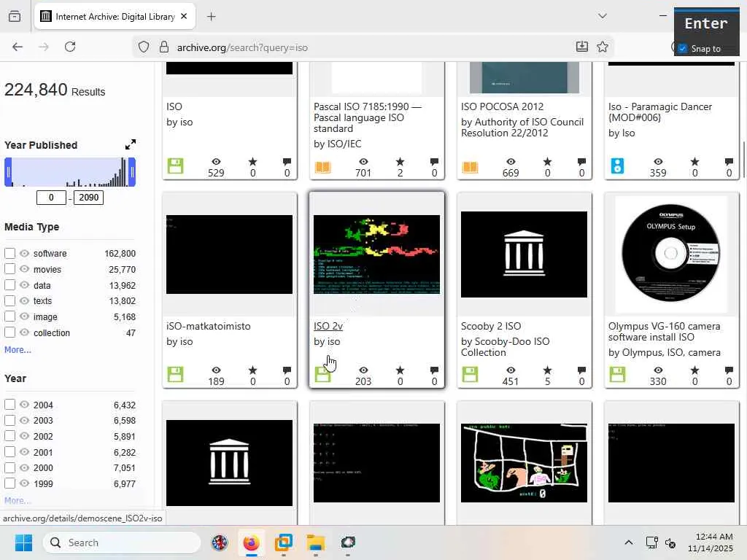Click reviews comment icon on Olympus card
747x560 pixels.
(729, 370)
